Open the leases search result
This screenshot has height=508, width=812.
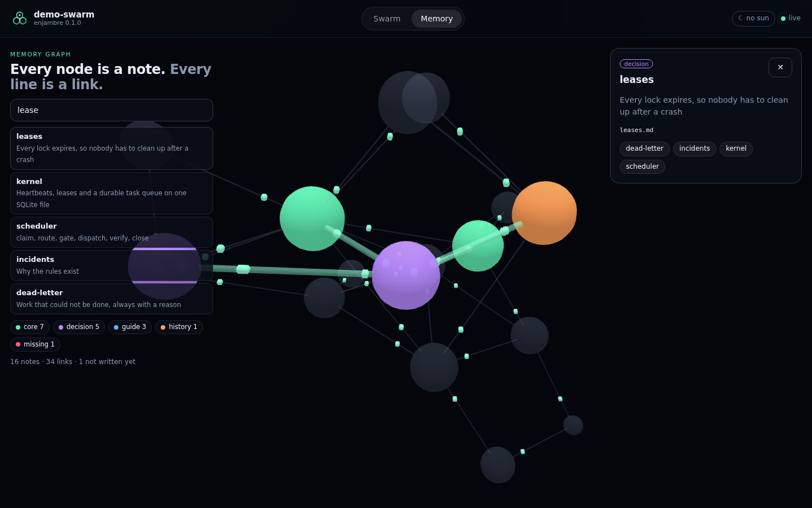pos(112,148)
